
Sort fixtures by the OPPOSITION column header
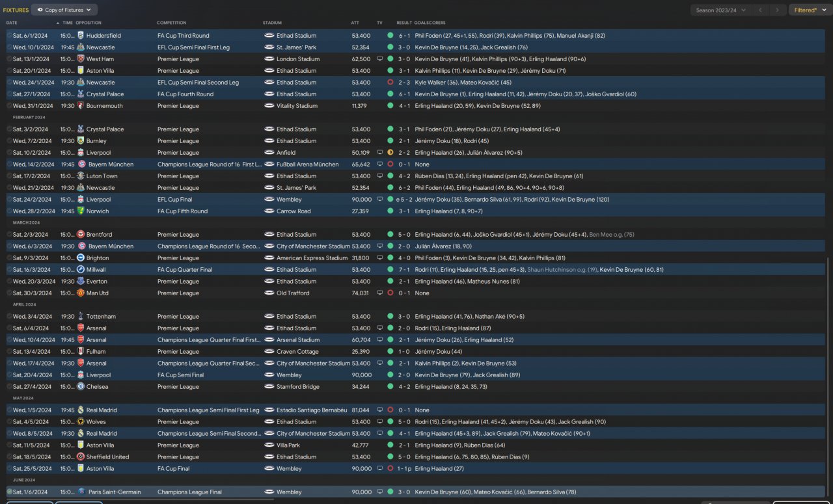pyautogui.click(x=89, y=23)
